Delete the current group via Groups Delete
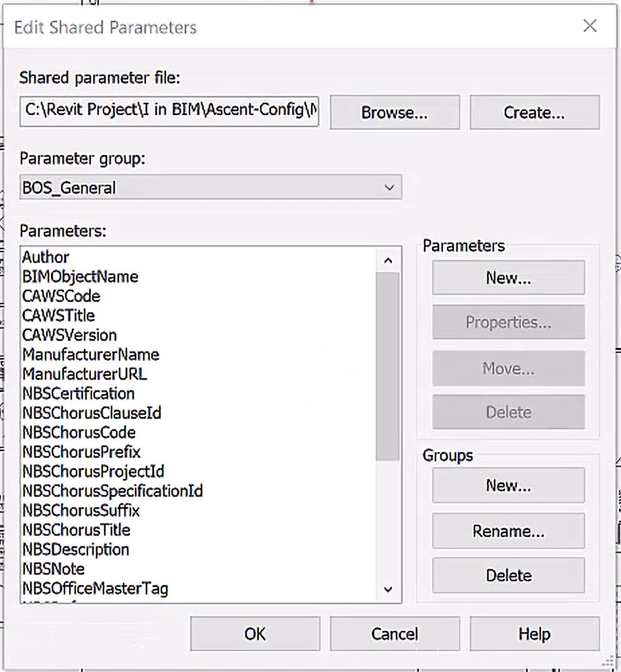 [x=508, y=575]
